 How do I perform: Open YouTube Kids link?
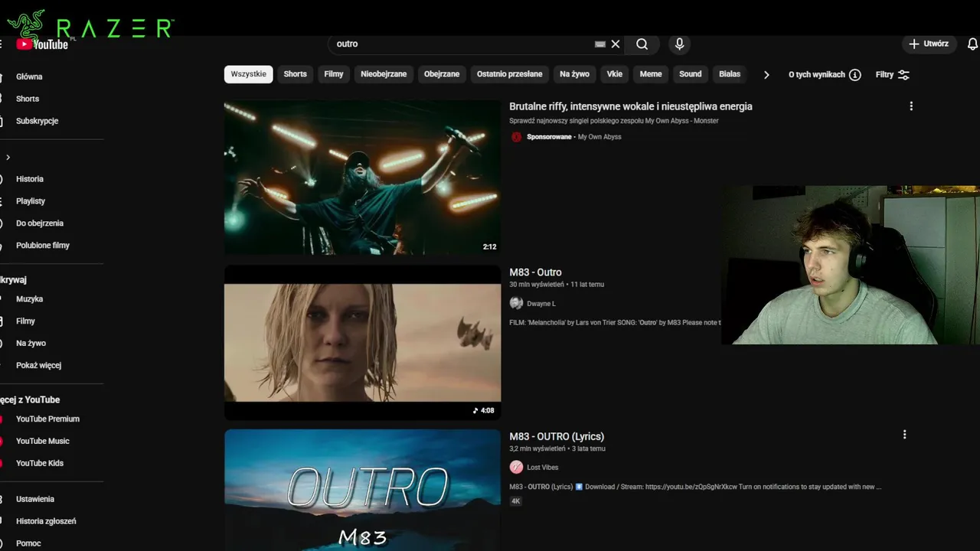40,464
